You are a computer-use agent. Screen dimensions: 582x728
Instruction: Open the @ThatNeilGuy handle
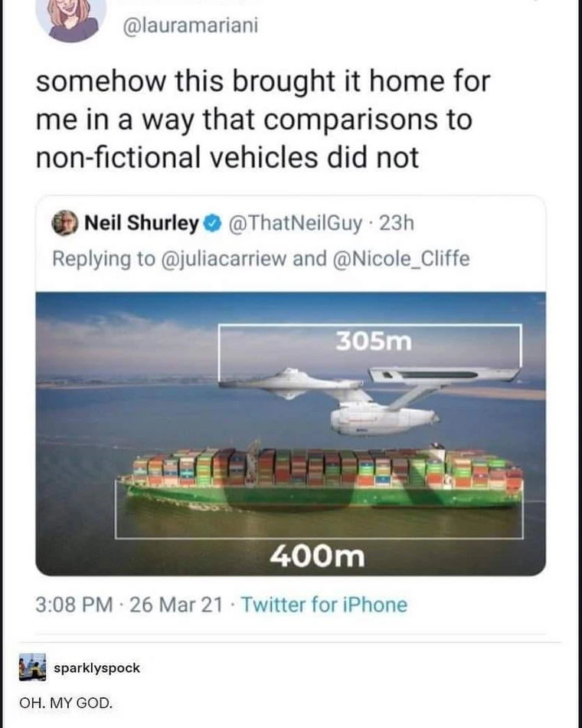pos(295,224)
